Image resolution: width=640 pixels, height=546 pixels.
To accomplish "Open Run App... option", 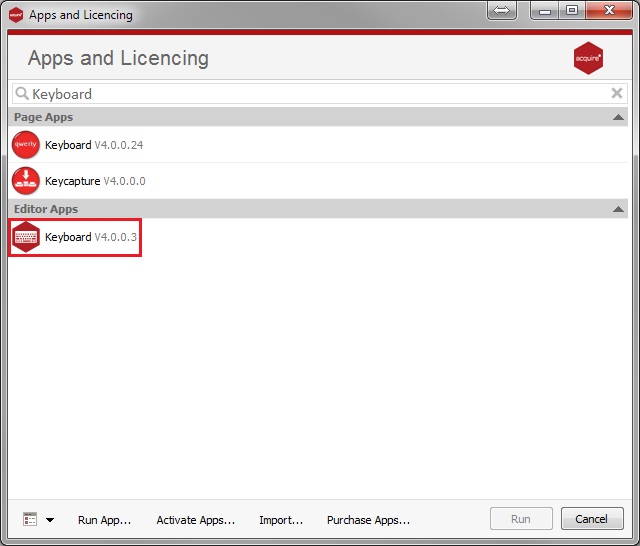I will pyautogui.click(x=104, y=520).
